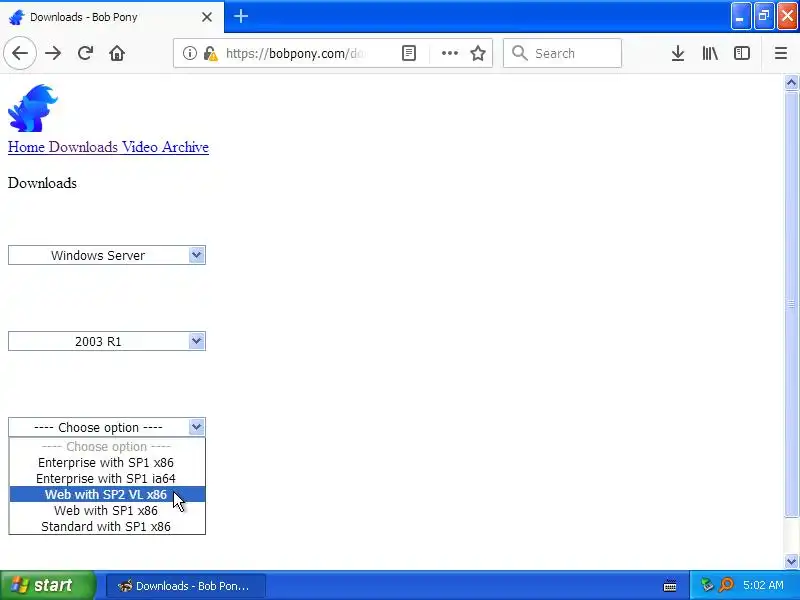Bookmark this page with star
Screen dimensions: 800x600
(x=478, y=53)
